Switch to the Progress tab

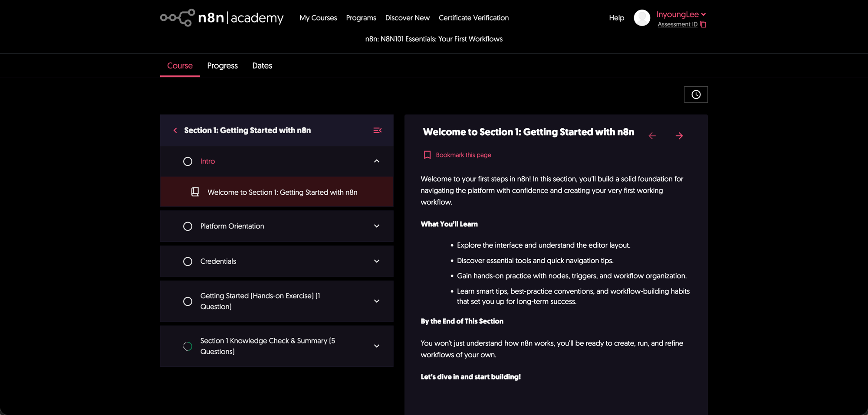tap(222, 65)
